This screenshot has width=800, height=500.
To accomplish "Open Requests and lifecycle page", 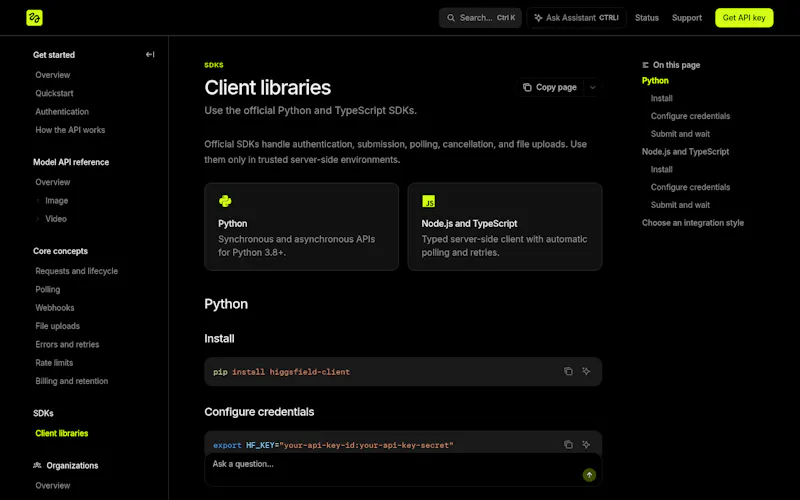I will (77, 271).
